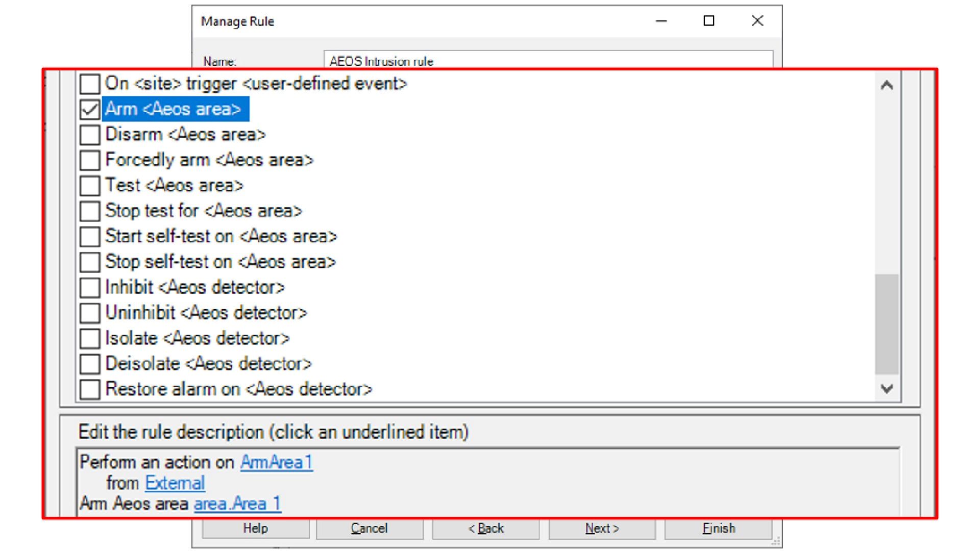Select 'Forcedly arm <Aeos area>' entry text

(209, 160)
